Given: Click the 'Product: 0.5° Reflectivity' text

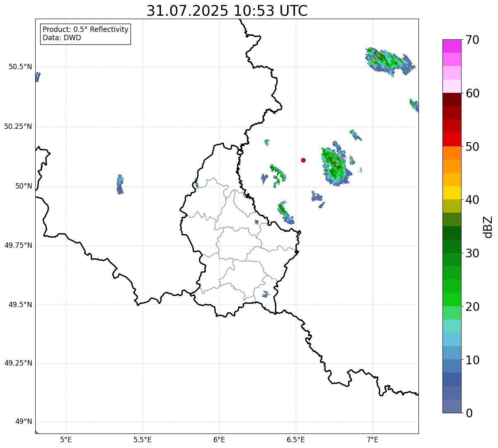Looking at the screenshot, I should point(86,30).
